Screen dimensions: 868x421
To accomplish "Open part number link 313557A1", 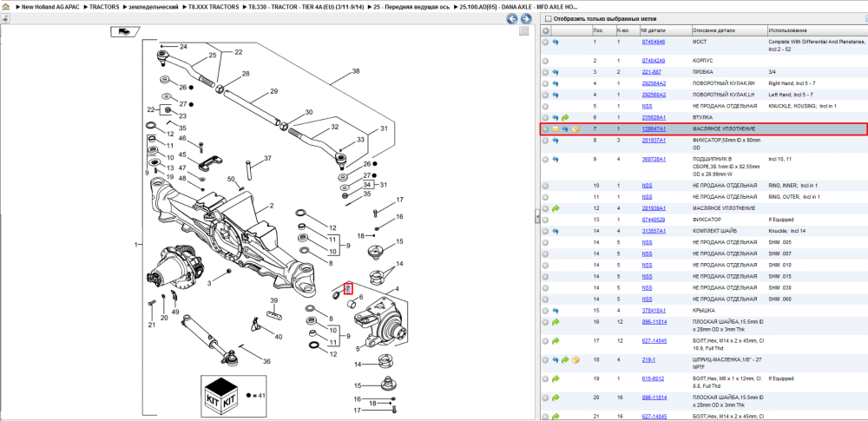I will coord(654,231).
